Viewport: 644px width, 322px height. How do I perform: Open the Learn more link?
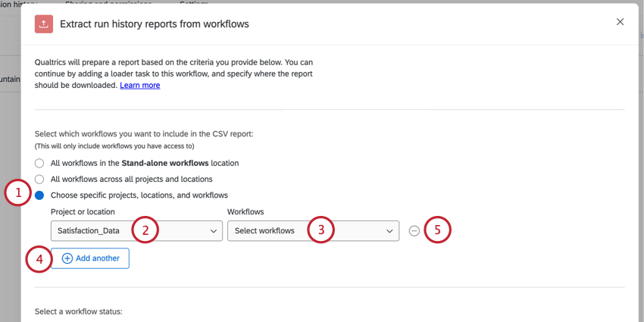coord(139,86)
